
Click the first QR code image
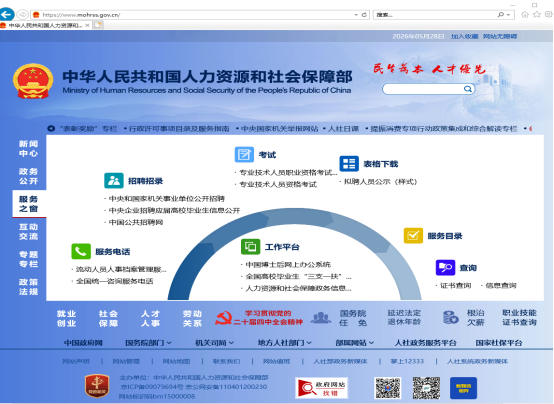coord(388,388)
